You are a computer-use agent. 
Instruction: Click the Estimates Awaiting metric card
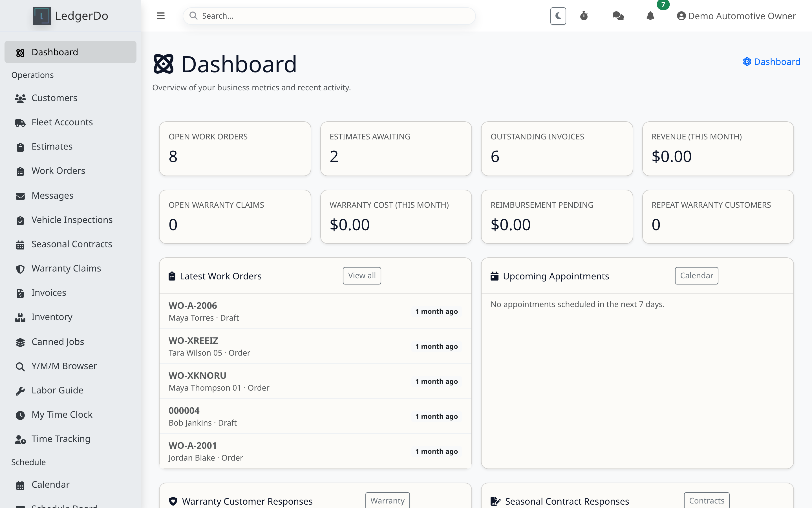(396, 148)
